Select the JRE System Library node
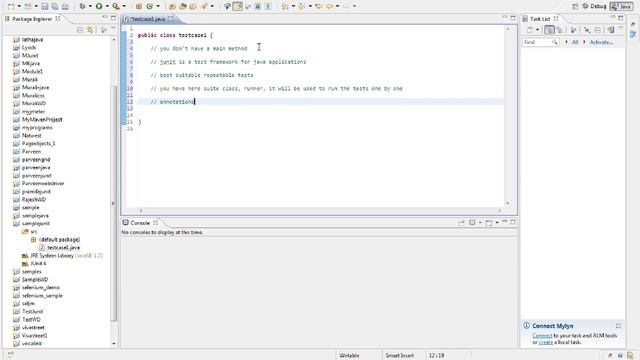This screenshot has width=640, height=360. [62, 256]
